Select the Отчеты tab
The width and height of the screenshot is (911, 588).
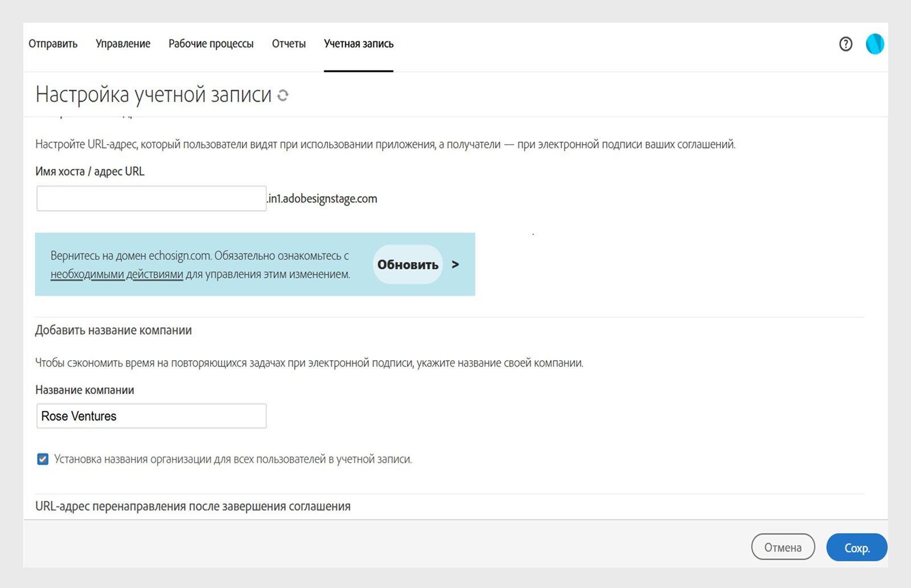tap(289, 44)
